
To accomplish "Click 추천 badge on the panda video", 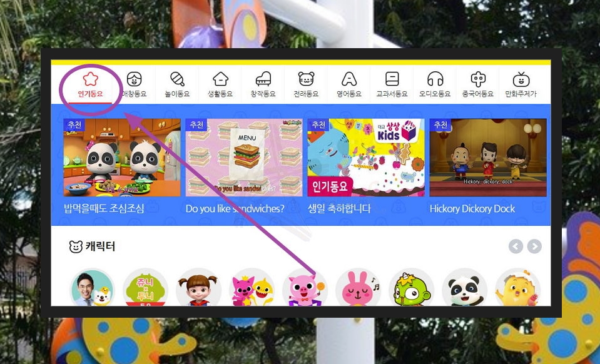I will pos(74,125).
